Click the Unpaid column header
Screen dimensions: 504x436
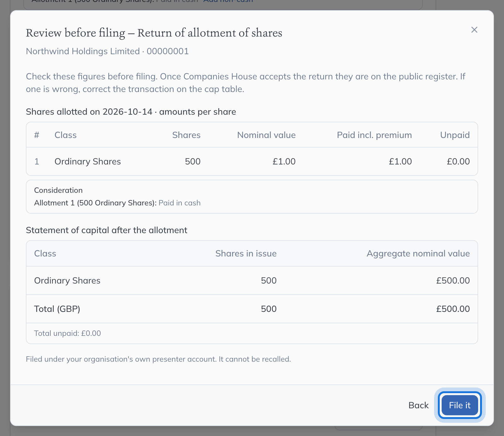click(455, 135)
